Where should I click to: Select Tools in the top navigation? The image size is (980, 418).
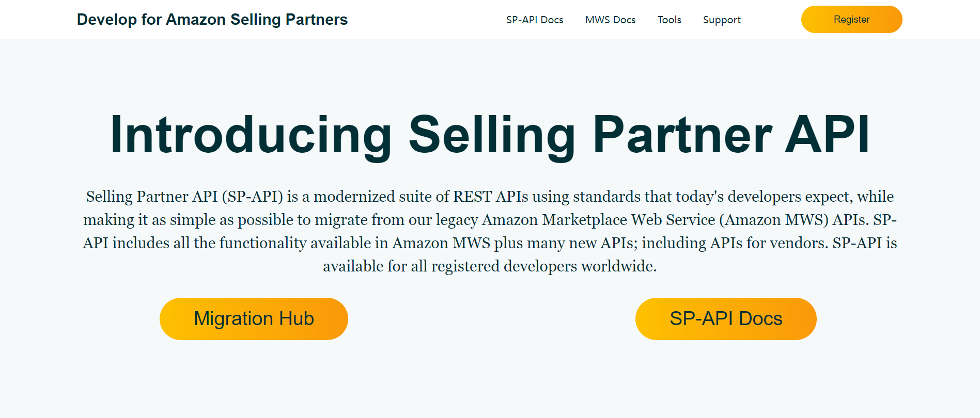click(x=669, y=20)
